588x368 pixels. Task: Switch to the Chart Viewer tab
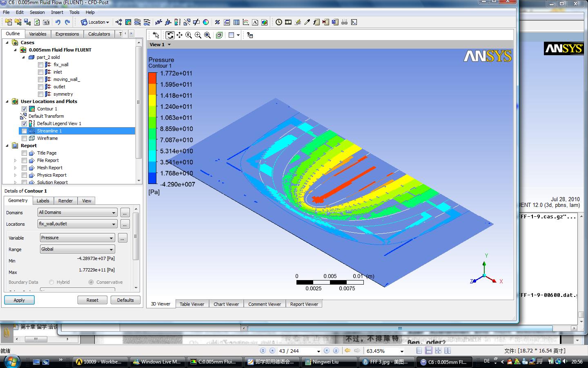click(x=226, y=304)
